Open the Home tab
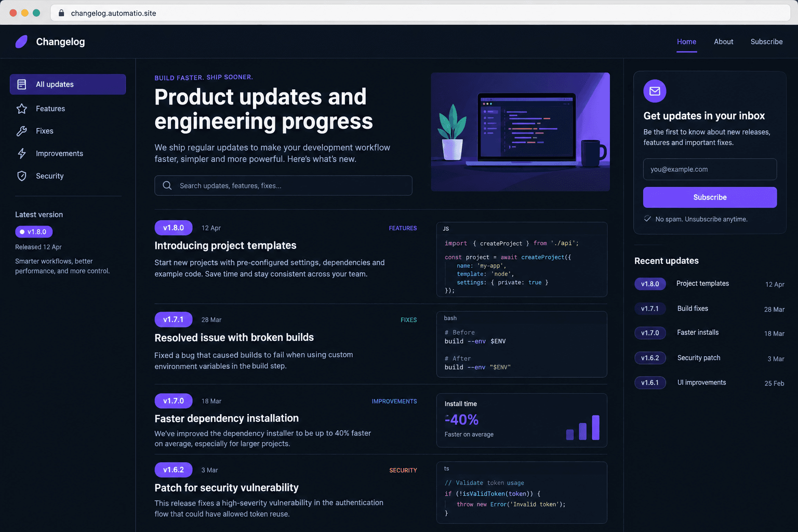The height and width of the screenshot is (532, 798). [686, 42]
